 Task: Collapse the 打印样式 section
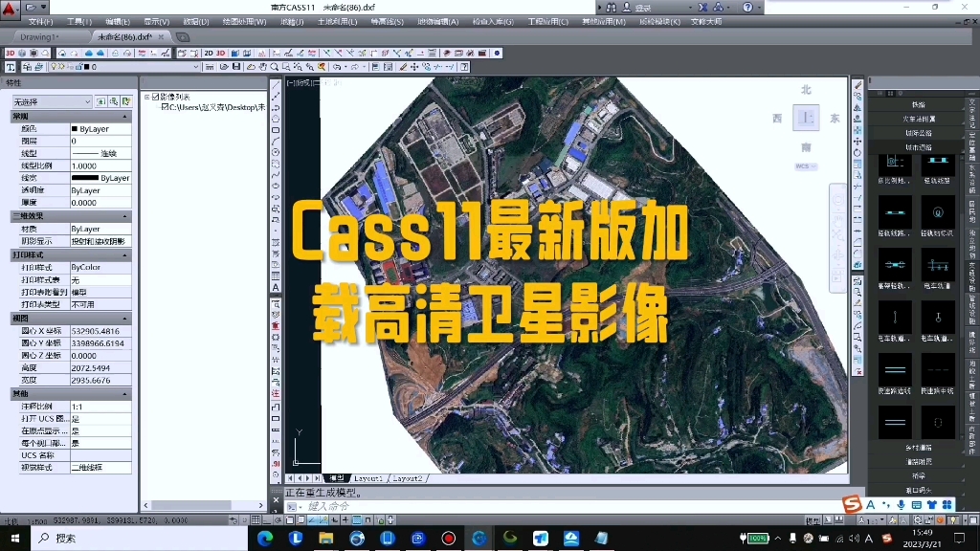124,254
